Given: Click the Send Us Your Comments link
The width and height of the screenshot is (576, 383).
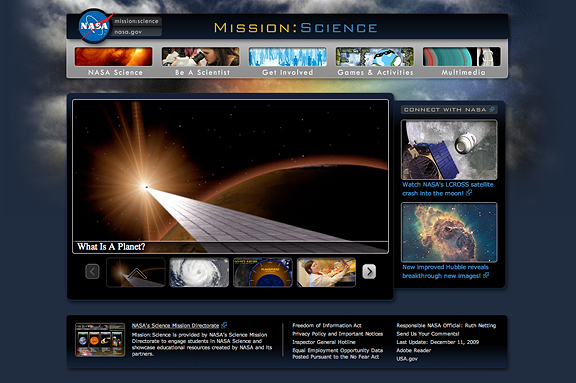Looking at the screenshot, I should point(428,334).
